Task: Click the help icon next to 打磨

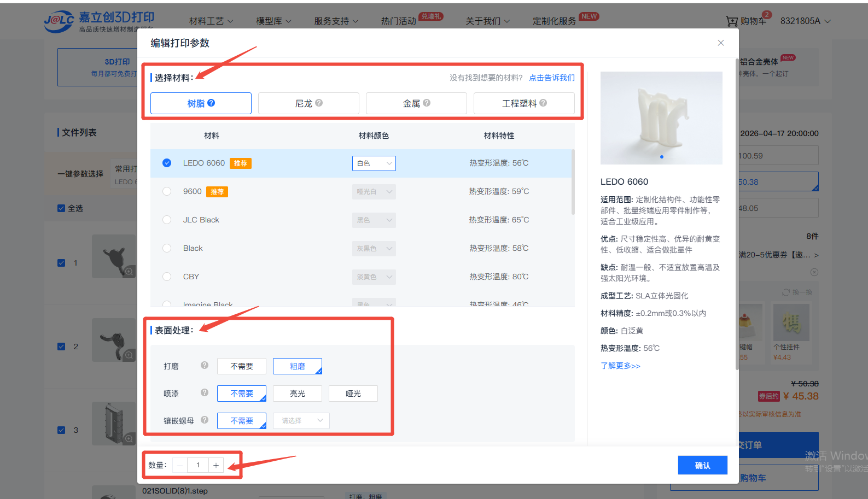Action: pos(205,365)
